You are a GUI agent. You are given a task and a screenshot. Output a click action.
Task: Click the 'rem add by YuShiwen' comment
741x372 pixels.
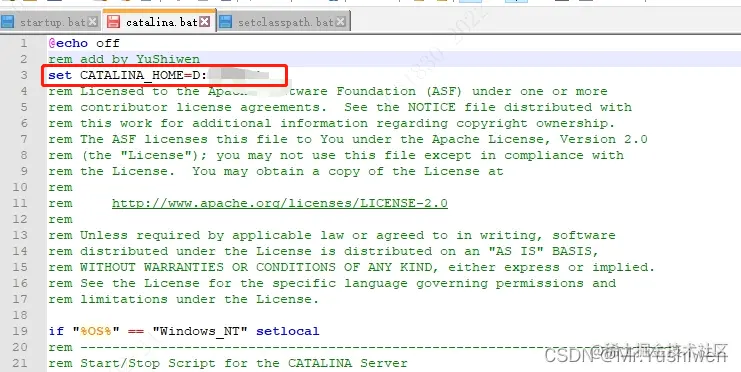coord(124,59)
